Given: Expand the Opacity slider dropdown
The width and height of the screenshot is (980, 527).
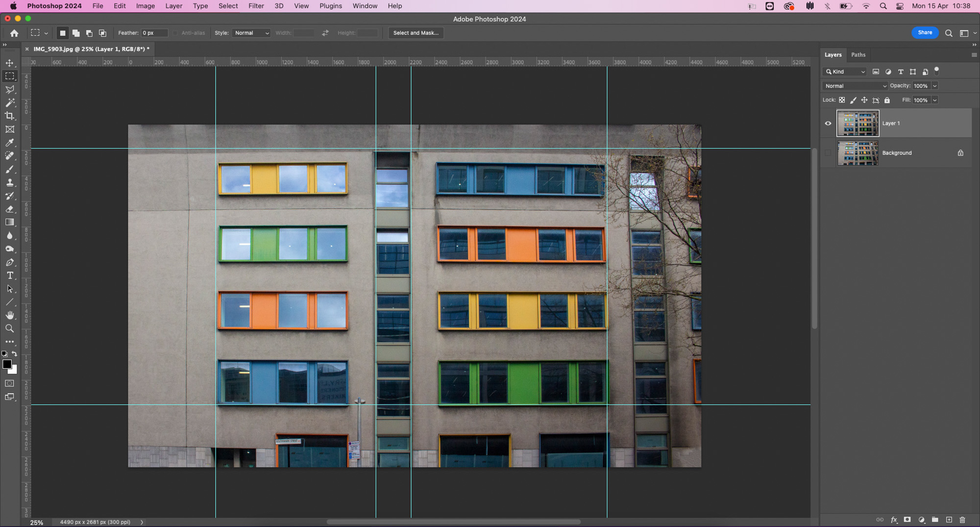Looking at the screenshot, I should click(934, 86).
